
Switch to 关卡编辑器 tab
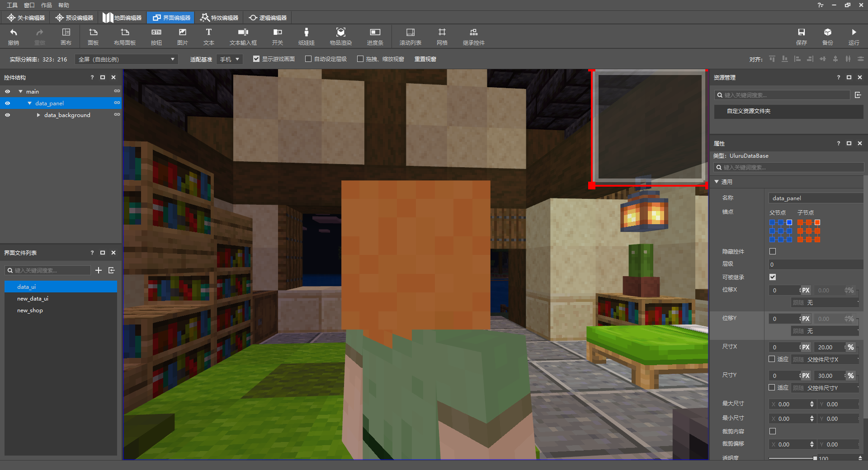tap(26, 18)
